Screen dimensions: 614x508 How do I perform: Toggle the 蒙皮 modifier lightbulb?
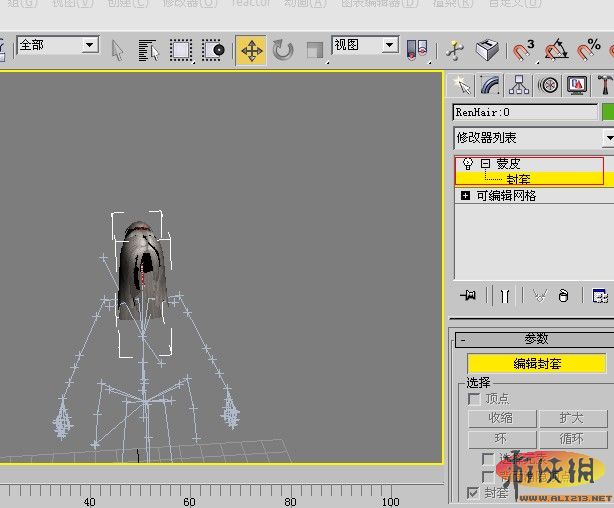point(467,164)
